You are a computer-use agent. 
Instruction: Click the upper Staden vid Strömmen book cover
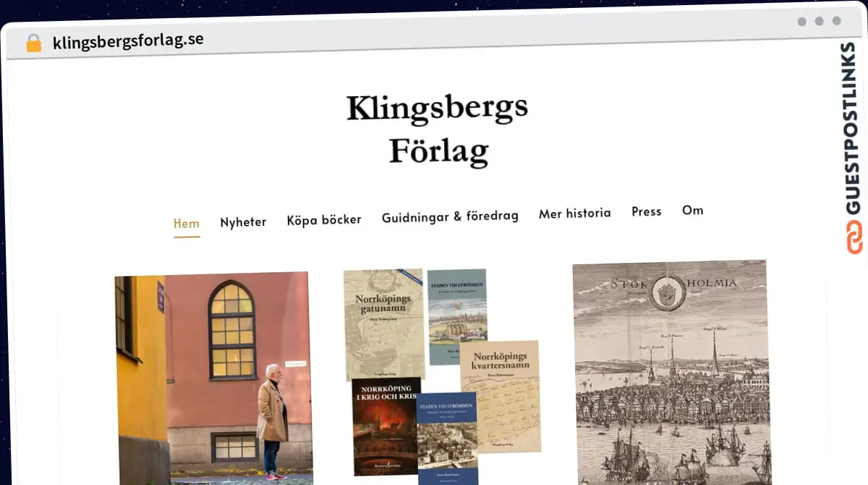pos(457,317)
